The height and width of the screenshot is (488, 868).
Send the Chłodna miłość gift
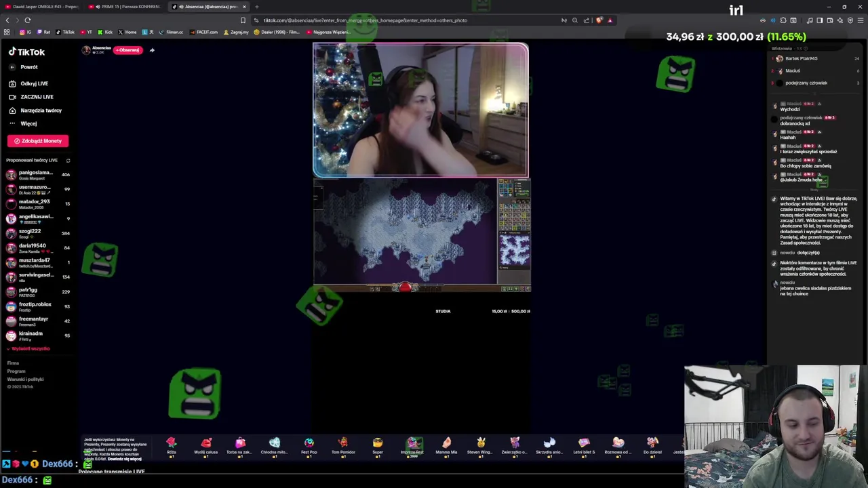click(274, 447)
